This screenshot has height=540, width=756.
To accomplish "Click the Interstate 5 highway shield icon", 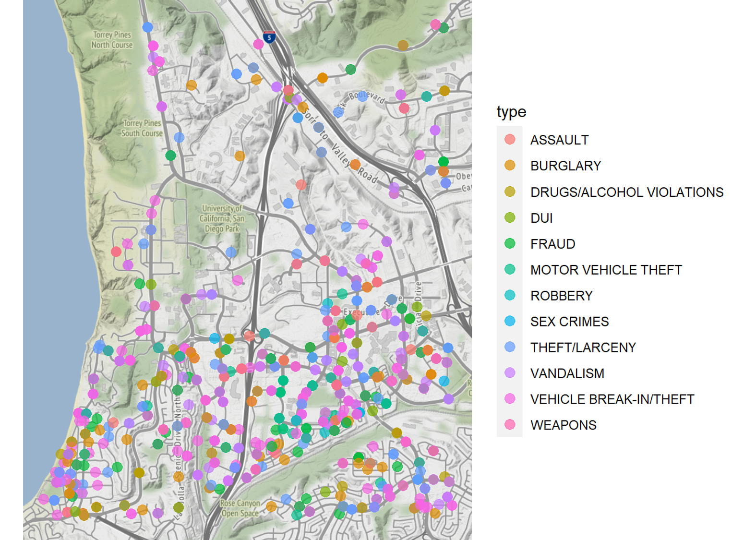I will pos(269,37).
